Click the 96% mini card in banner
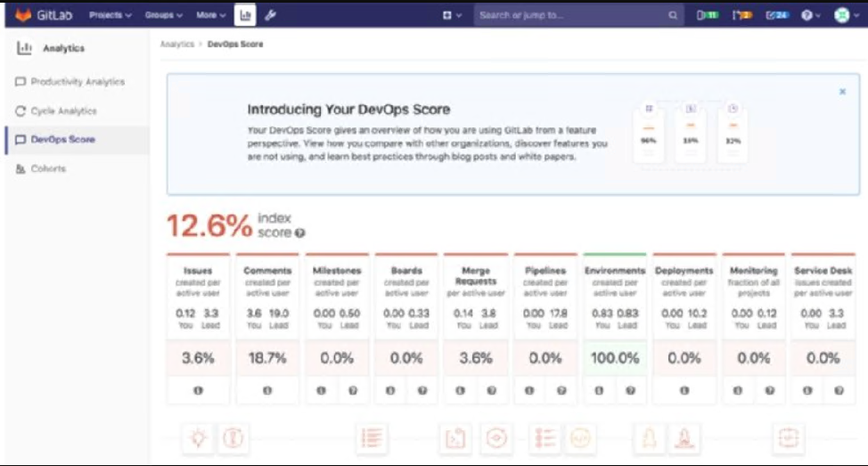 (x=648, y=133)
